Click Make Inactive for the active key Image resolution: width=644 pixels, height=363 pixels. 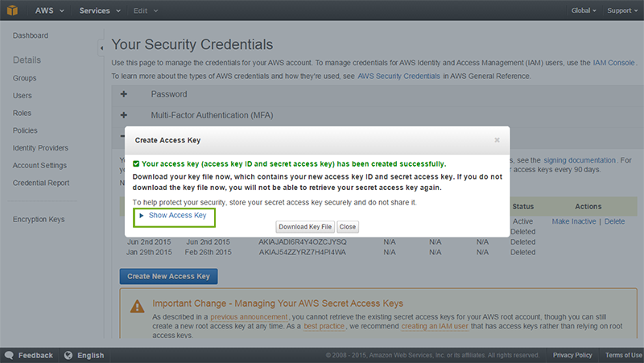coord(575,221)
